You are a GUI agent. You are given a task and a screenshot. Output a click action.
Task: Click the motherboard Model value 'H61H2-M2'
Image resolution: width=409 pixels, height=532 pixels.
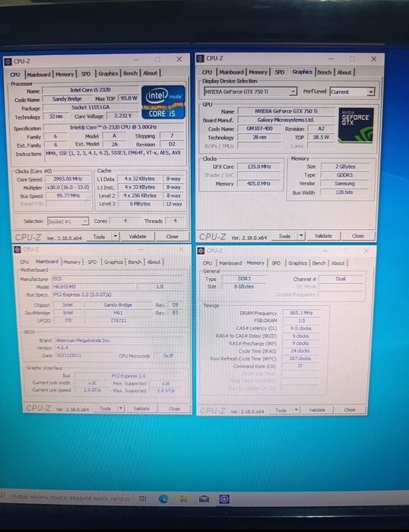click(x=94, y=287)
